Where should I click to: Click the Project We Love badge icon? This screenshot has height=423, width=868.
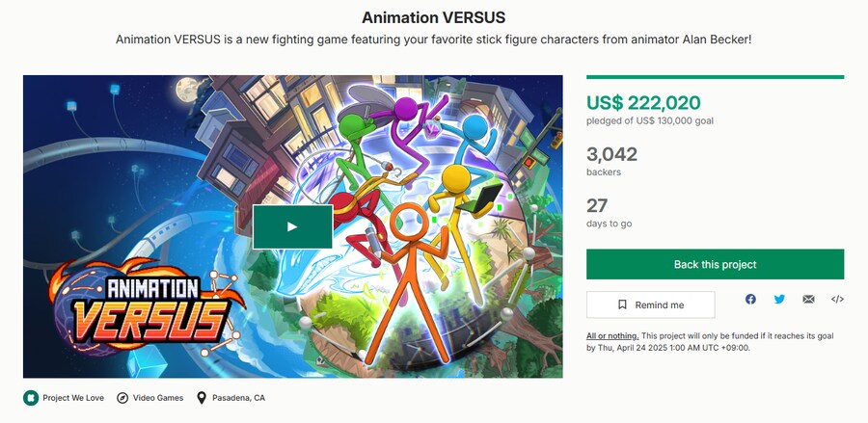click(31, 397)
